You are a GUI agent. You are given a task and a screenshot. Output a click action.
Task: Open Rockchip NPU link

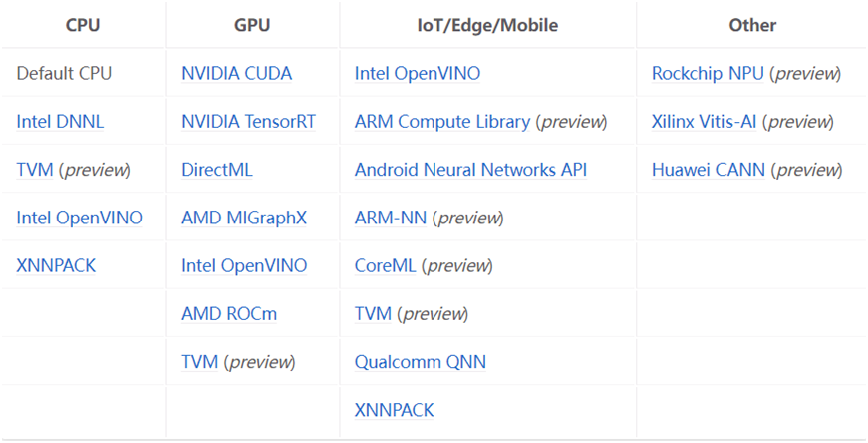(x=707, y=73)
